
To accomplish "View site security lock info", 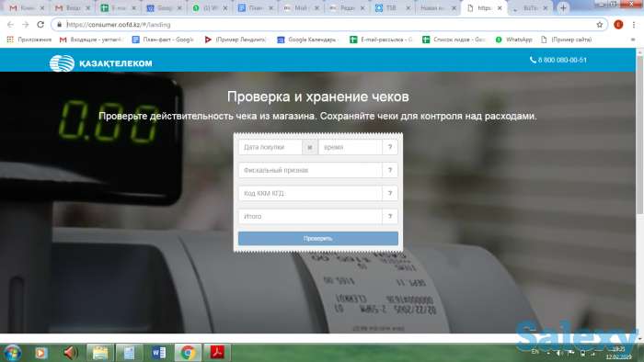I will (x=60, y=25).
